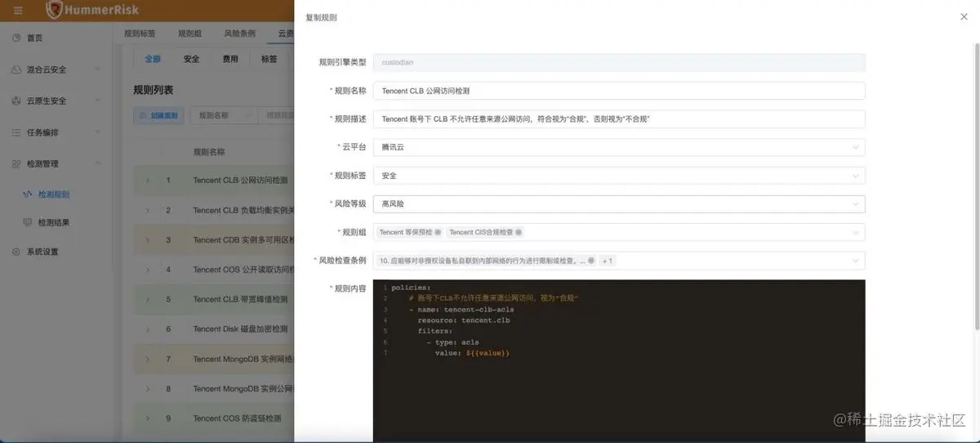Expand row 8 Tencent MongoDB 实例公网 rule
This screenshot has width=980, height=443.
(148, 388)
